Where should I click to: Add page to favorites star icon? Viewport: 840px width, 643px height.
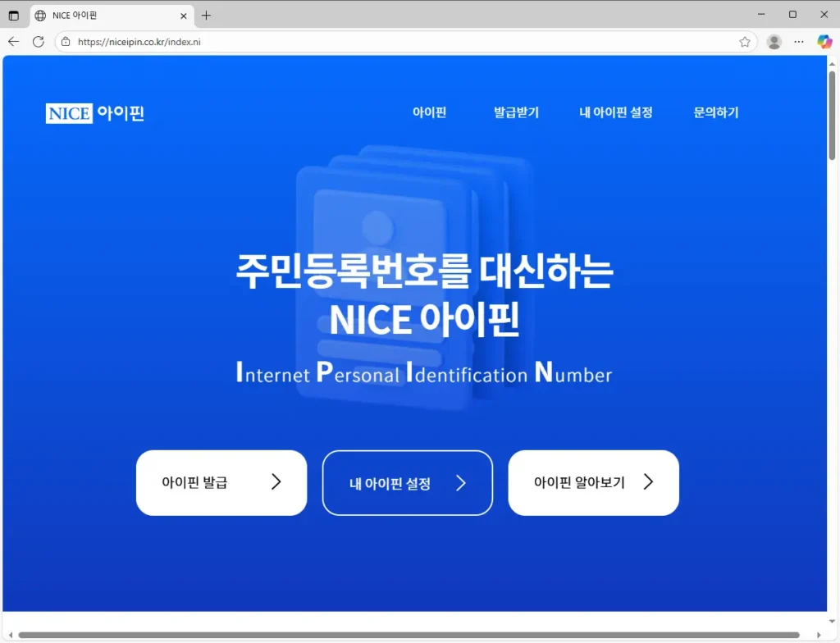(x=745, y=42)
